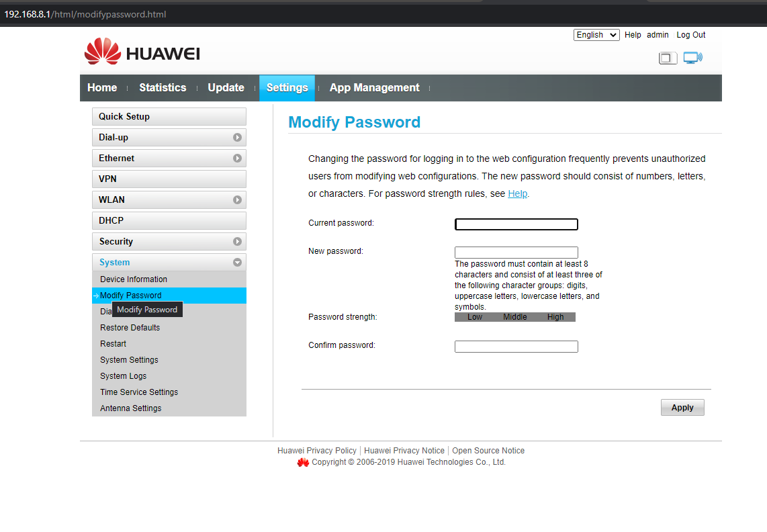Open Antenna Settings in System menu

[x=131, y=408]
